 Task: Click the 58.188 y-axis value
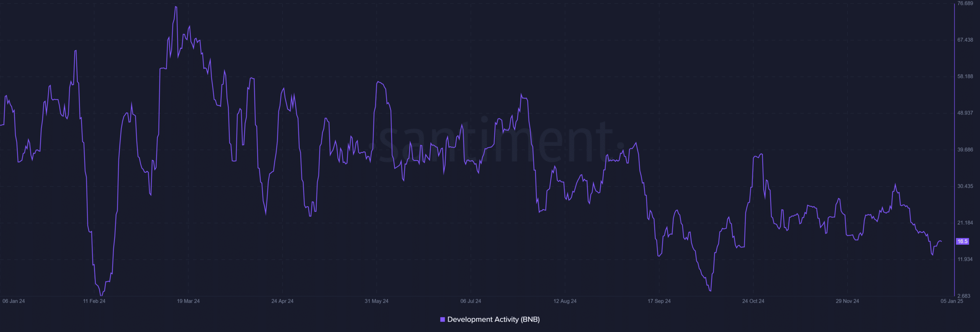click(x=965, y=77)
